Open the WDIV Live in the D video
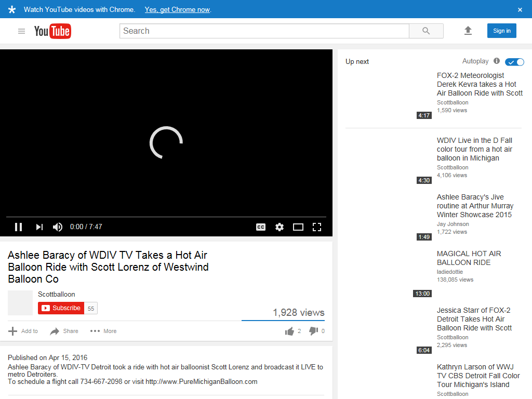532x399 pixels. coord(474,149)
